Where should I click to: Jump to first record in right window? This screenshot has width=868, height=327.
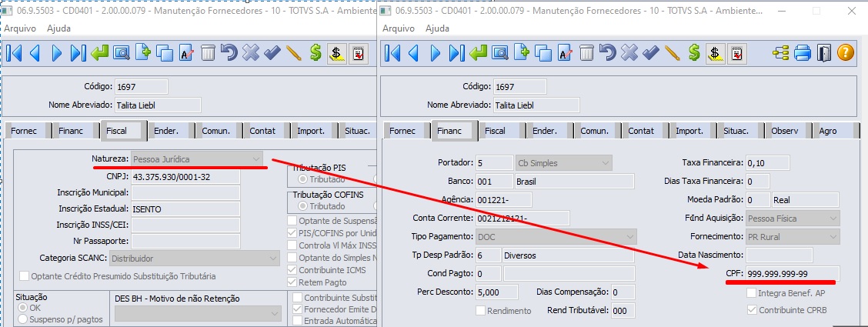point(392,53)
